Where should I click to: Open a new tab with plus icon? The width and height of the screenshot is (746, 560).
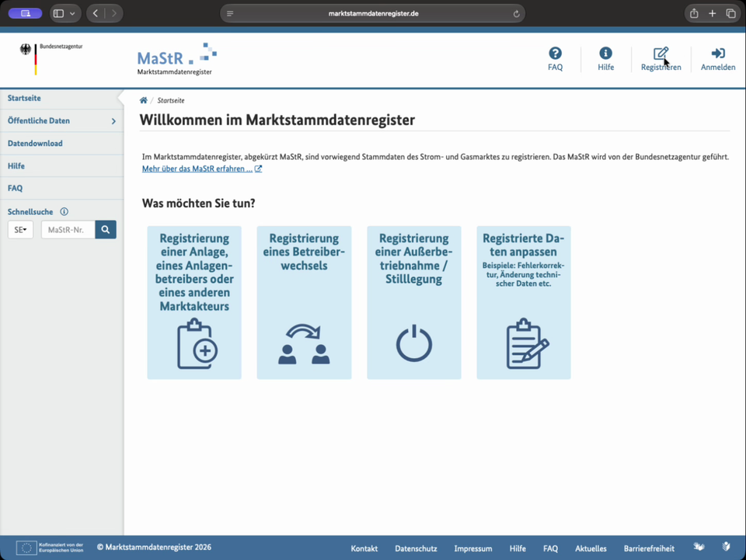pyautogui.click(x=713, y=13)
